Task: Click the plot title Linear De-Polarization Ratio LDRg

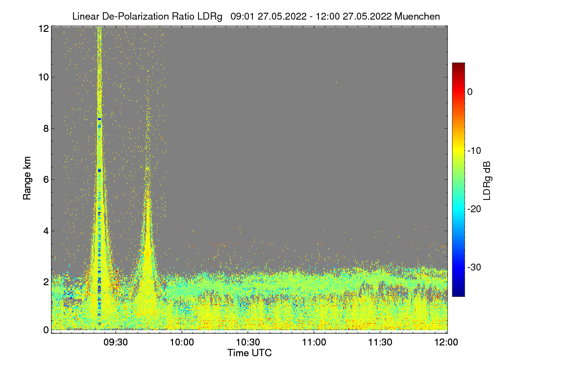Action: (x=147, y=16)
